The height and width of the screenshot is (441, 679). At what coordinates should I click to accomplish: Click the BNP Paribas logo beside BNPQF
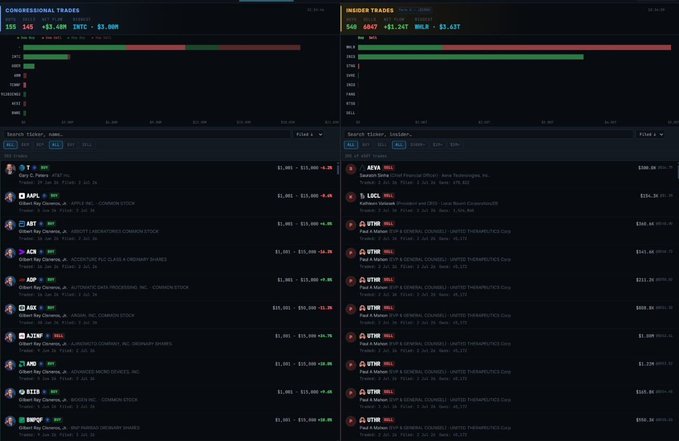pyautogui.click(x=22, y=420)
